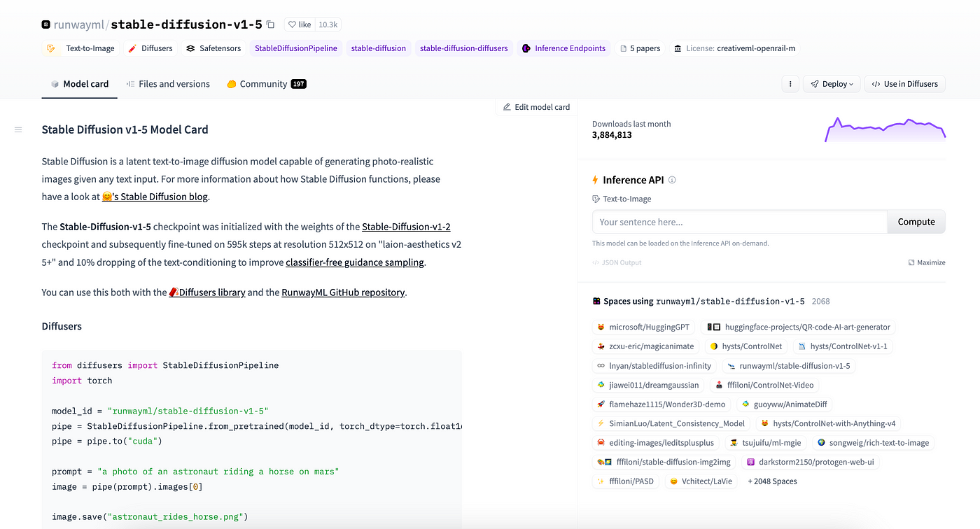Click the Spaces using icon
Viewport: 980px width, 529px height.
[596, 301]
